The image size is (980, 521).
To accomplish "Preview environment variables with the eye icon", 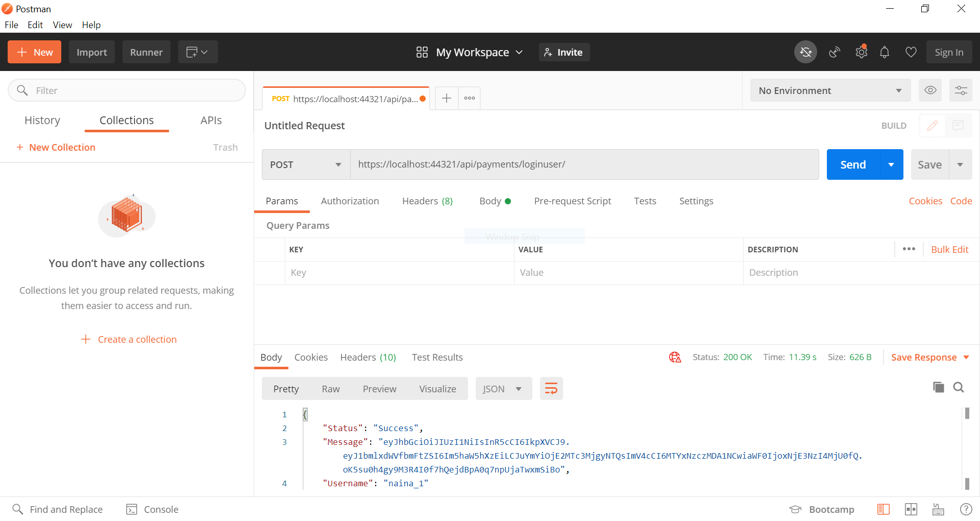I will click(930, 90).
